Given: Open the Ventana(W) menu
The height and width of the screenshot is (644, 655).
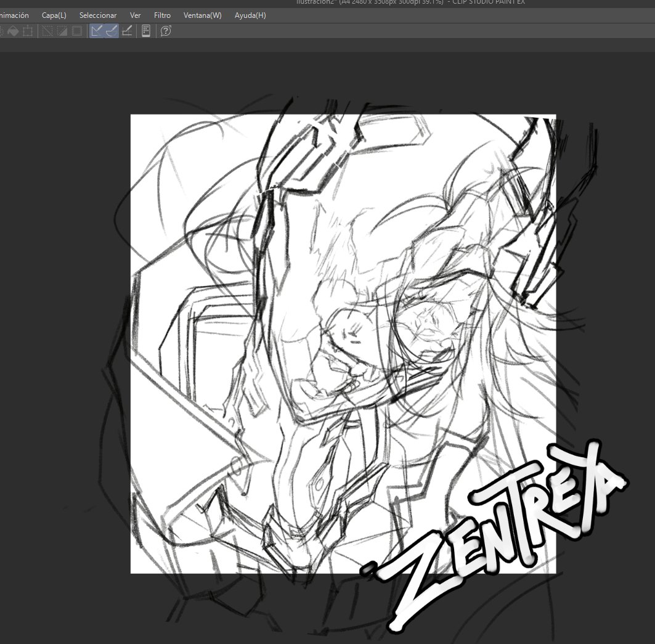Looking at the screenshot, I should point(202,15).
